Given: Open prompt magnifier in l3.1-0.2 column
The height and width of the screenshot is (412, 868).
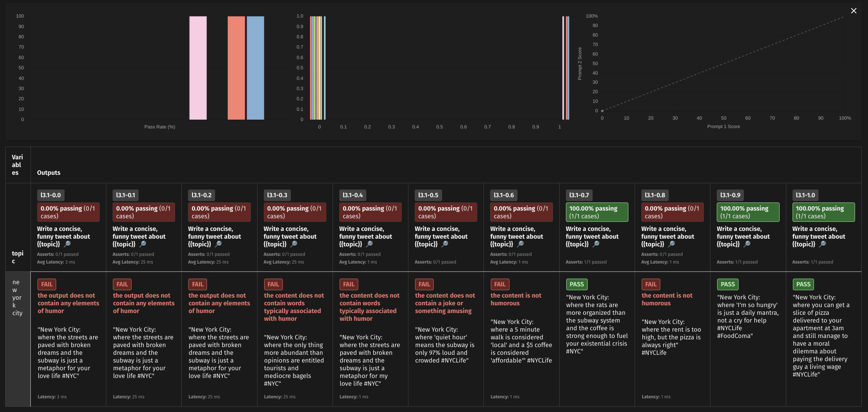Looking at the screenshot, I should pyautogui.click(x=218, y=244).
